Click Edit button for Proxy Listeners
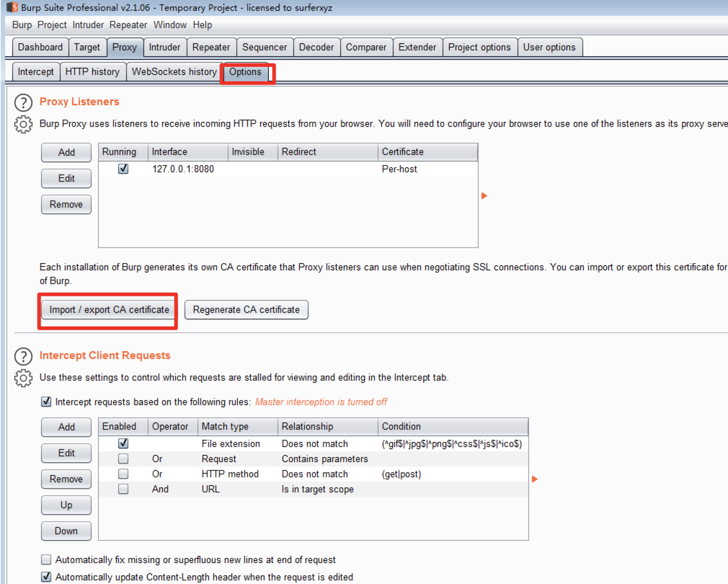728x584 pixels. tap(66, 178)
